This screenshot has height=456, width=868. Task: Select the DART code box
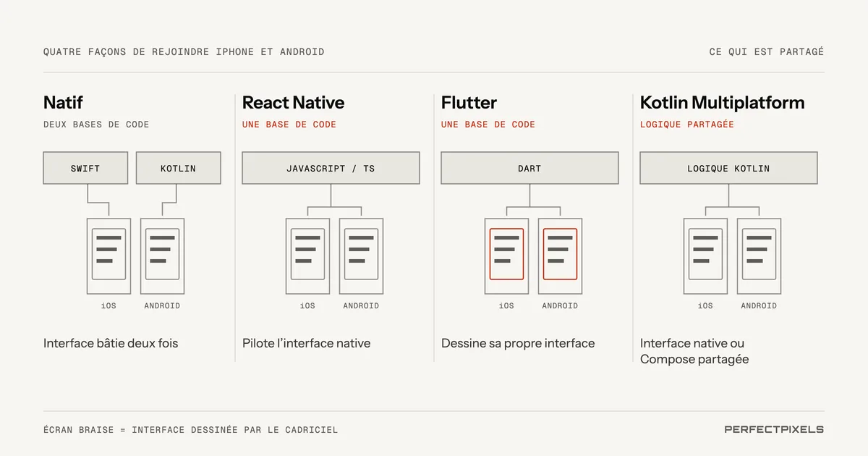pos(529,168)
